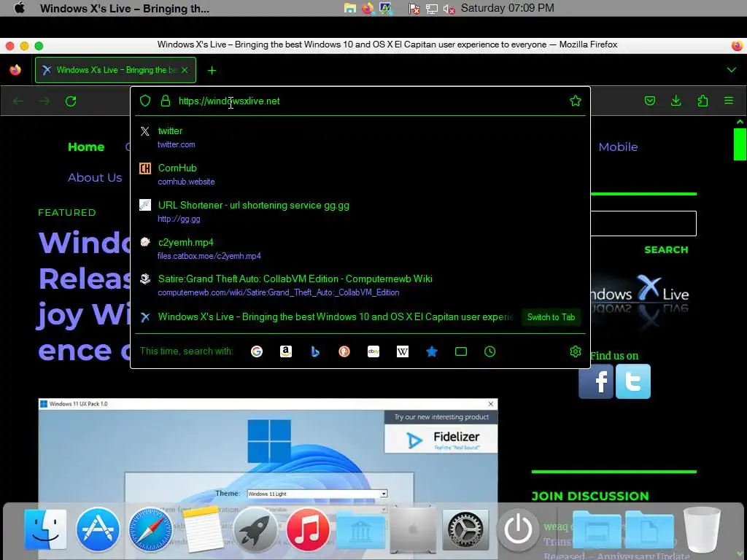Open the Home navigation link
This screenshot has width=747, height=560.
coord(86,147)
